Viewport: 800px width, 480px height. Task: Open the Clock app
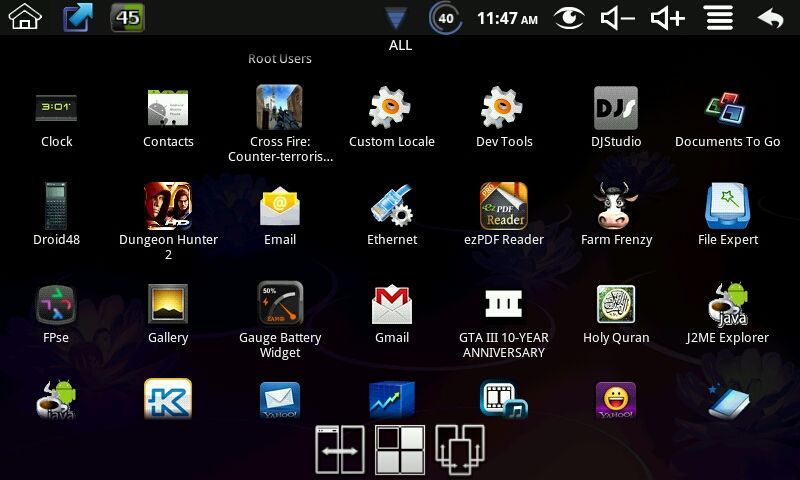[x=56, y=108]
